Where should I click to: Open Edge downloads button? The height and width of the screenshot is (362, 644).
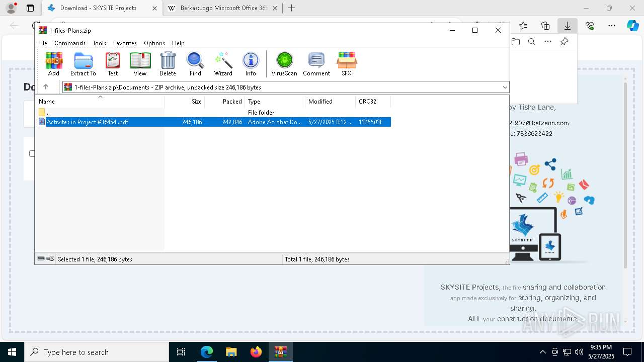(x=567, y=26)
